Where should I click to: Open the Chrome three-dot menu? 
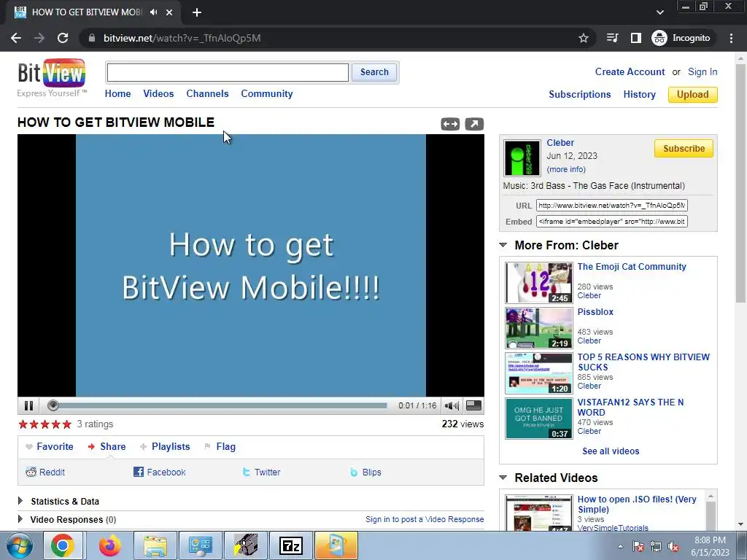point(731,38)
